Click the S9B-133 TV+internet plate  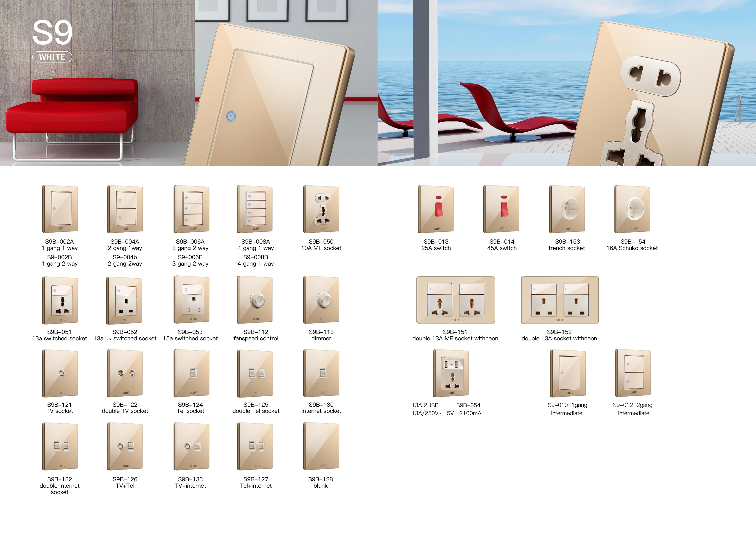(x=191, y=446)
